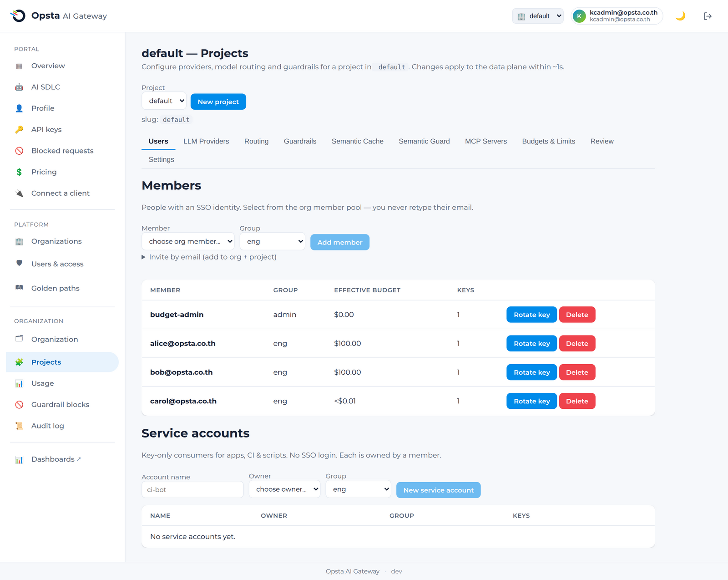The image size is (728, 580).
Task: Focus the Account name input field
Action: [x=192, y=489]
